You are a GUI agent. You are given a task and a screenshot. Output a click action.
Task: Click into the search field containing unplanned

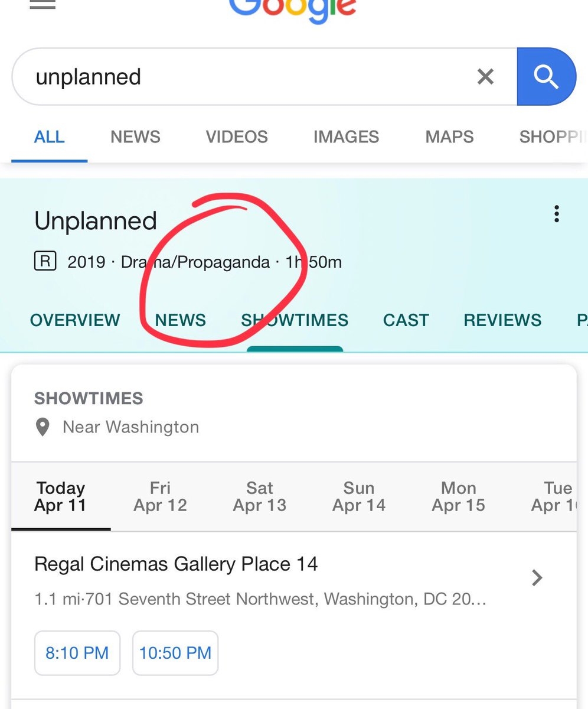click(248, 77)
